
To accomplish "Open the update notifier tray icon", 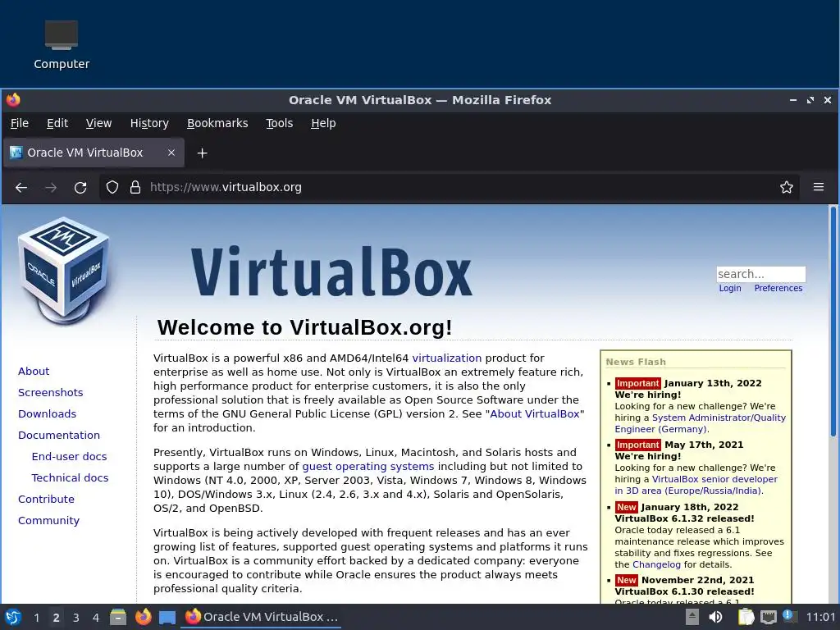I will (x=790, y=616).
